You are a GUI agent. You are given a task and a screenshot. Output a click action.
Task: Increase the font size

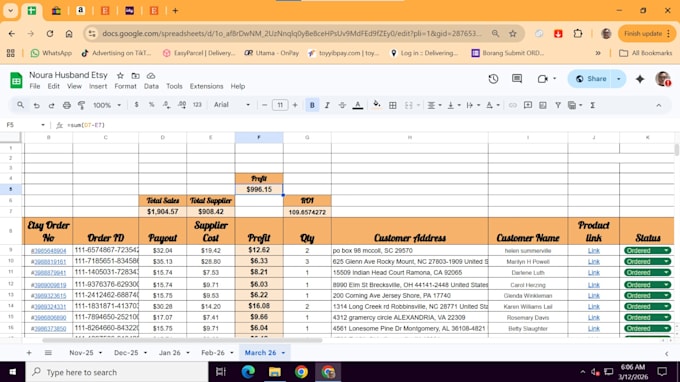click(x=295, y=105)
